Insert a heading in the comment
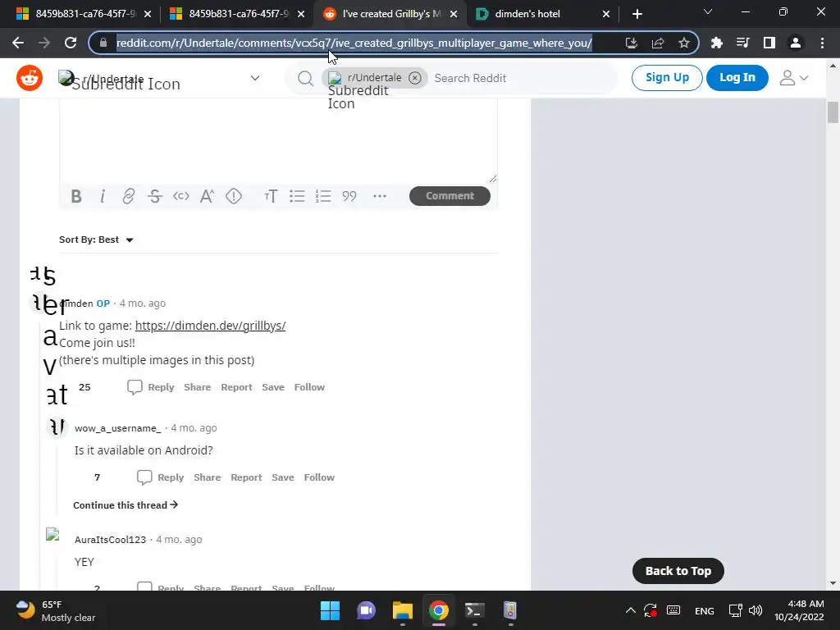Viewport: 840px width, 630px height. [x=271, y=196]
